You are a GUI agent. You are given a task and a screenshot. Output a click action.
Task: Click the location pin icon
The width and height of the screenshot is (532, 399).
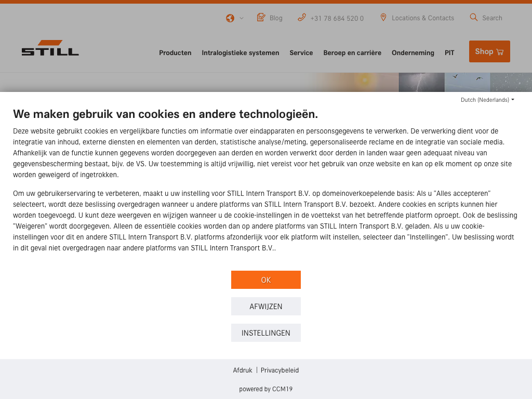point(383,17)
